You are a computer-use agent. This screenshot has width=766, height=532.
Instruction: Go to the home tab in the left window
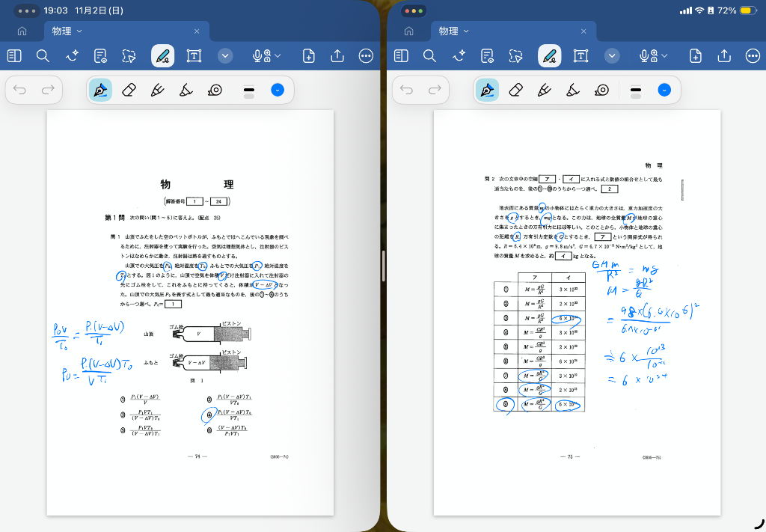pos(22,31)
